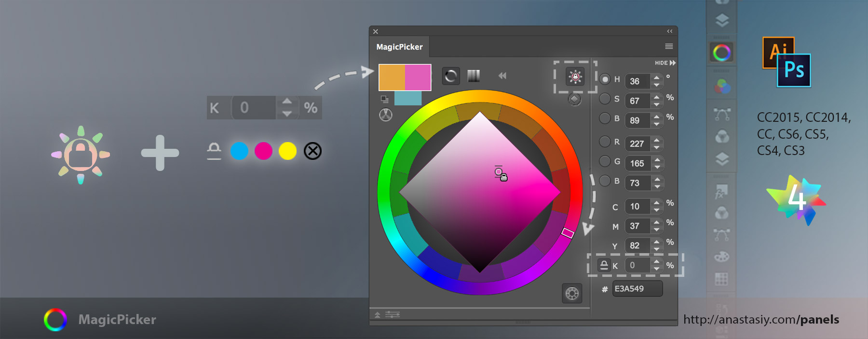
Task: Switch to gradient bars mode icon
Action: 474,76
